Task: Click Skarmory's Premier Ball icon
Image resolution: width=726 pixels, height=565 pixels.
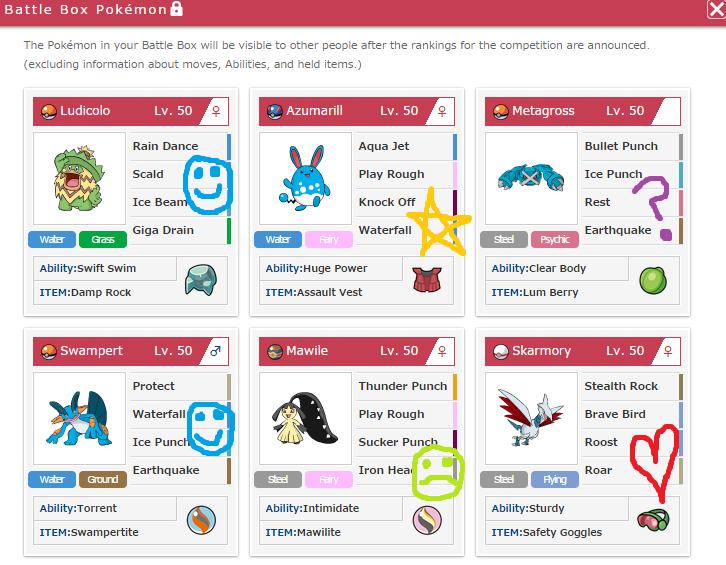Action: tap(501, 352)
